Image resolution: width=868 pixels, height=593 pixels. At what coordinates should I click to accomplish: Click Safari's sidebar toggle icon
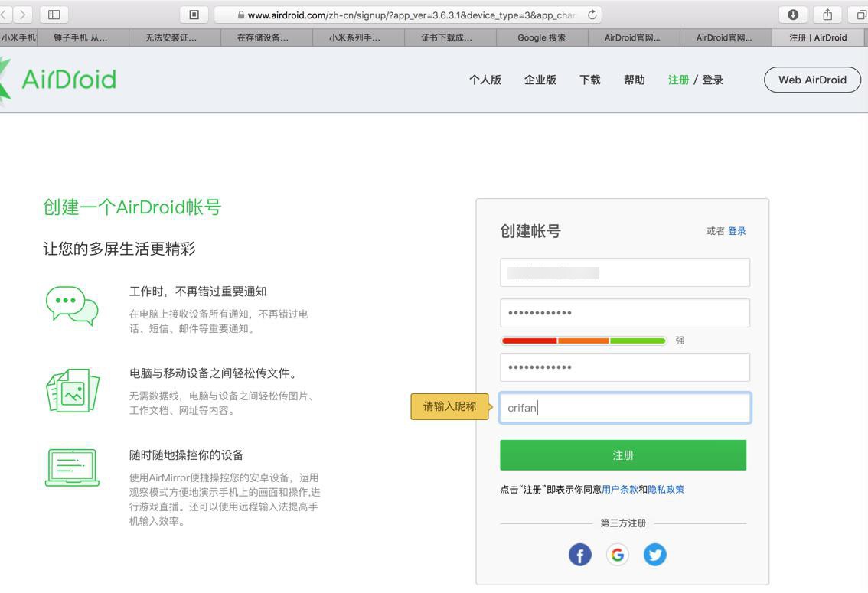[54, 15]
